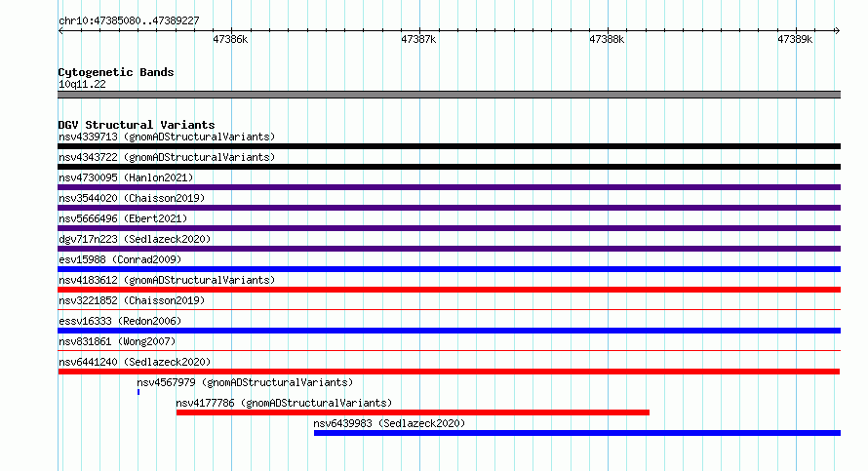Viewport: 868px width, 471px height.
Task: Click the black bar under nsv4343722
Action: point(449,167)
